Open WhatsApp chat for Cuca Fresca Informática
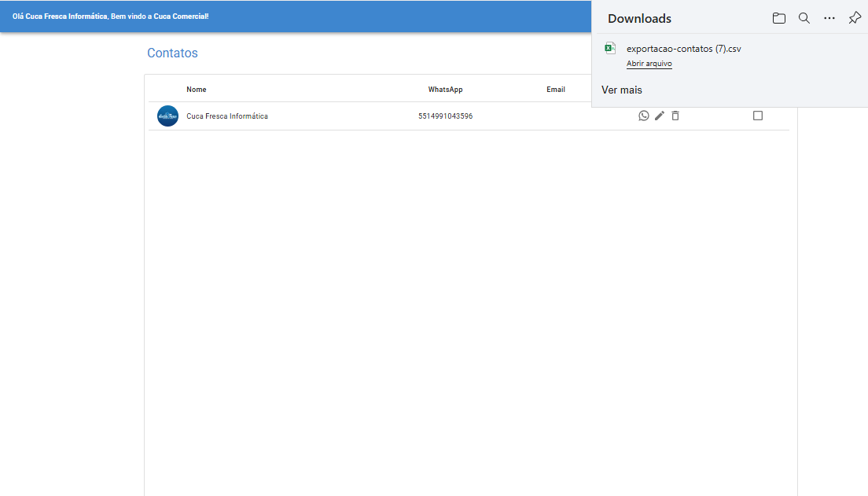Viewport: 868px width, 496px height. [643, 116]
